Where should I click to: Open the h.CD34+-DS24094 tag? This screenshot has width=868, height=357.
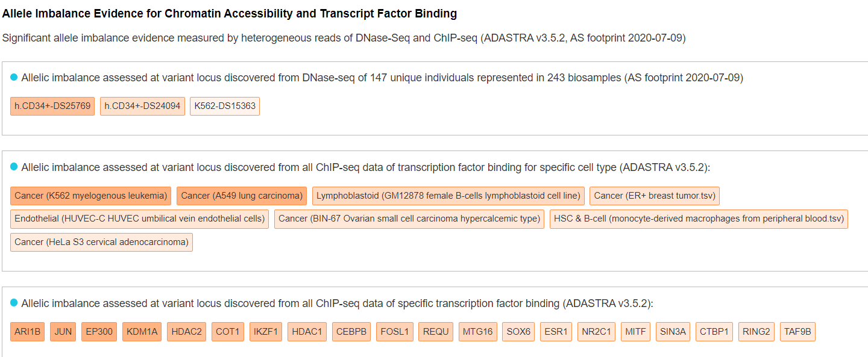(x=142, y=106)
